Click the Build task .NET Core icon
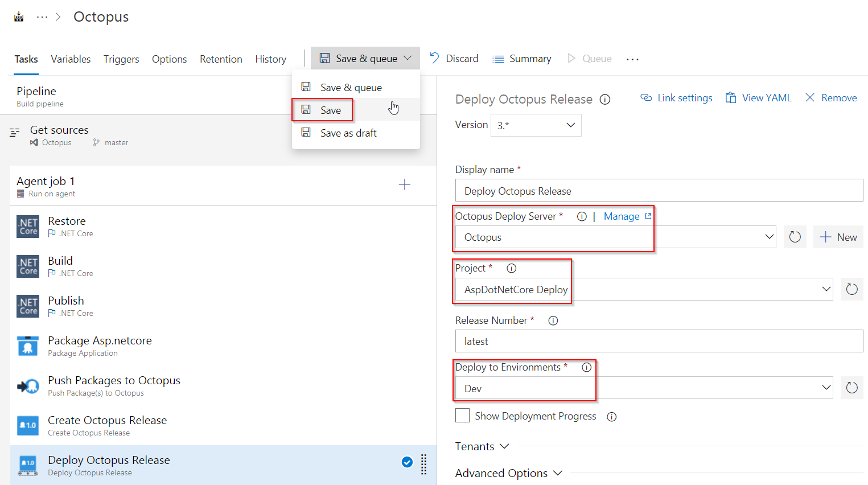Image resolution: width=868 pixels, height=485 pixels. click(x=28, y=266)
